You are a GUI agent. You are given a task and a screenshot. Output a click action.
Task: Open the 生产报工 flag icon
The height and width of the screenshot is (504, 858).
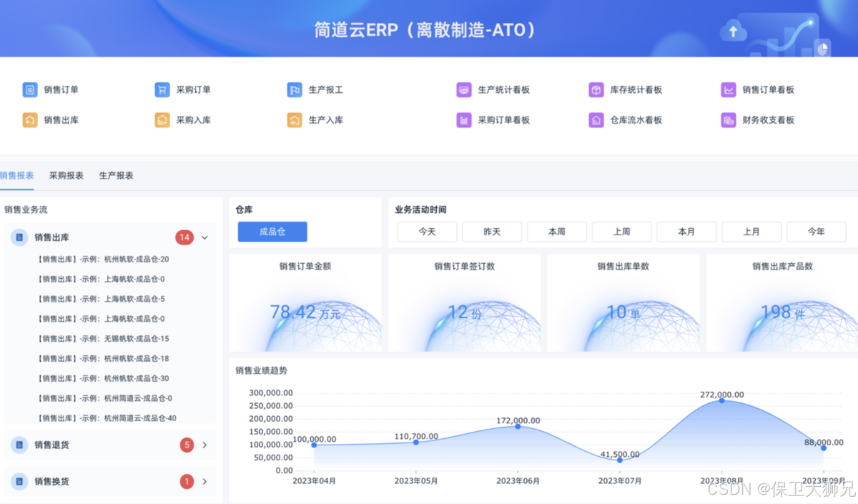295,90
